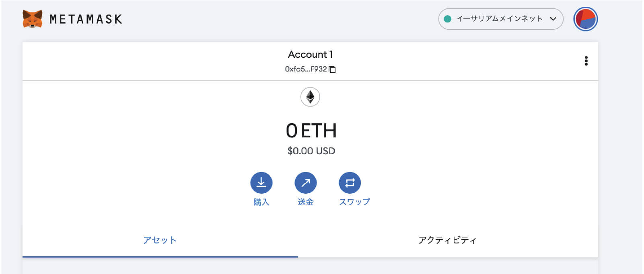Click the Account 1 name
The image size is (644, 274).
coord(310,54)
